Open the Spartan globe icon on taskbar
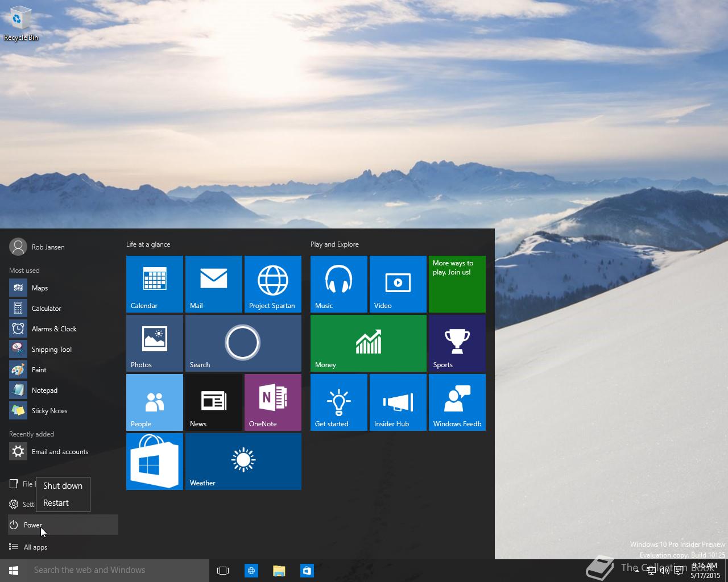728x582 pixels. 251,571
